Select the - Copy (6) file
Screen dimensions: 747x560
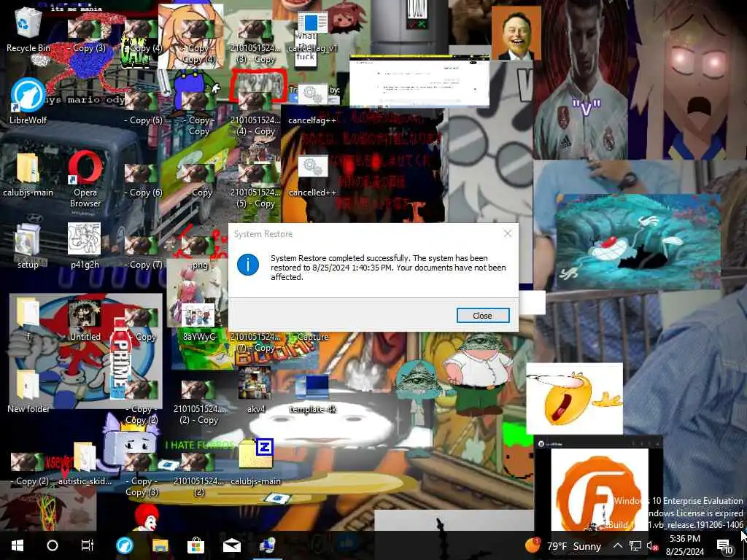click(x=142, y=179)
